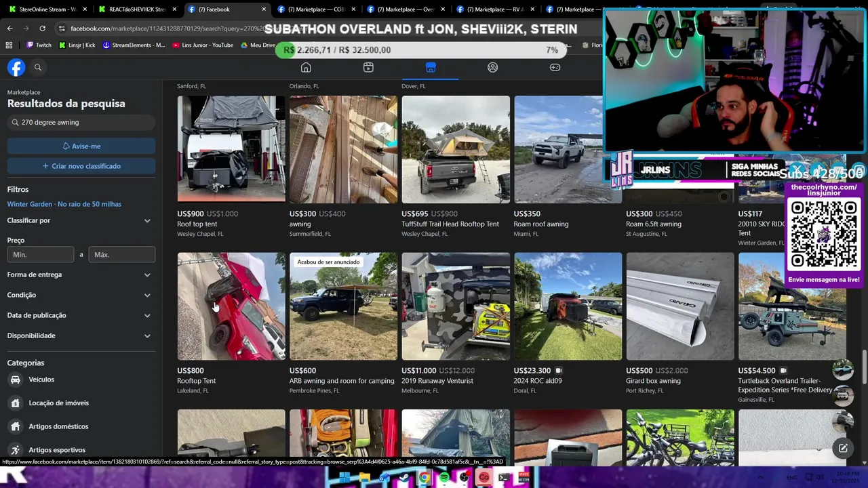Open Windows Start button in taskbar
The height and width of the screenshot is (488, 868).
coord(344,478)
